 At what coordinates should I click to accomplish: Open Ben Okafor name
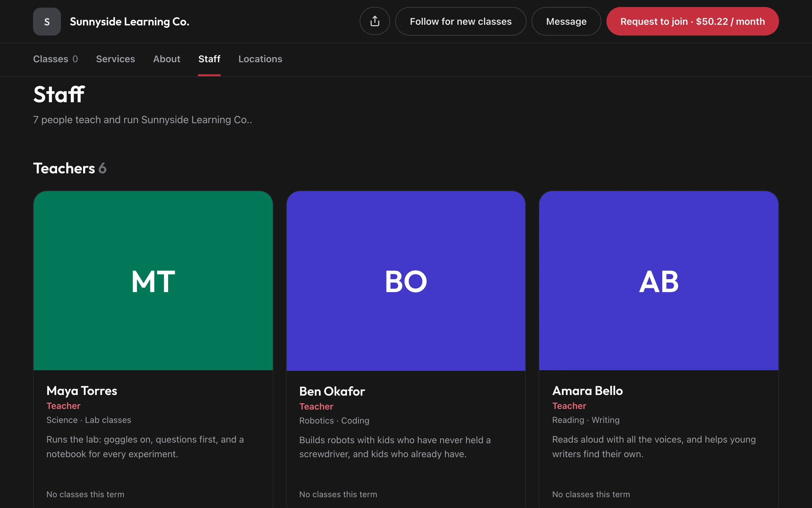332,391
